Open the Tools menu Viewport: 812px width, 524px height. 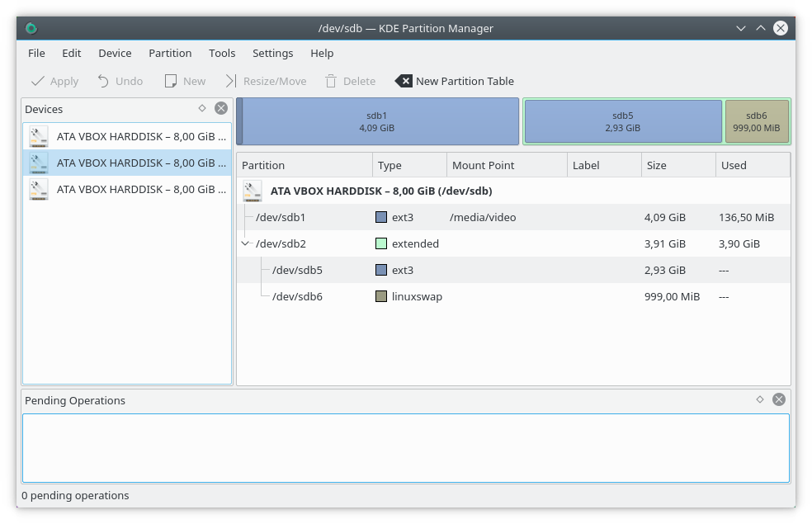[x=222, y=53]
